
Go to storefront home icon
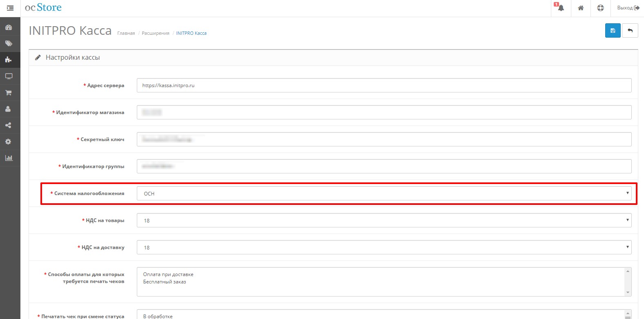coord(581,8)
